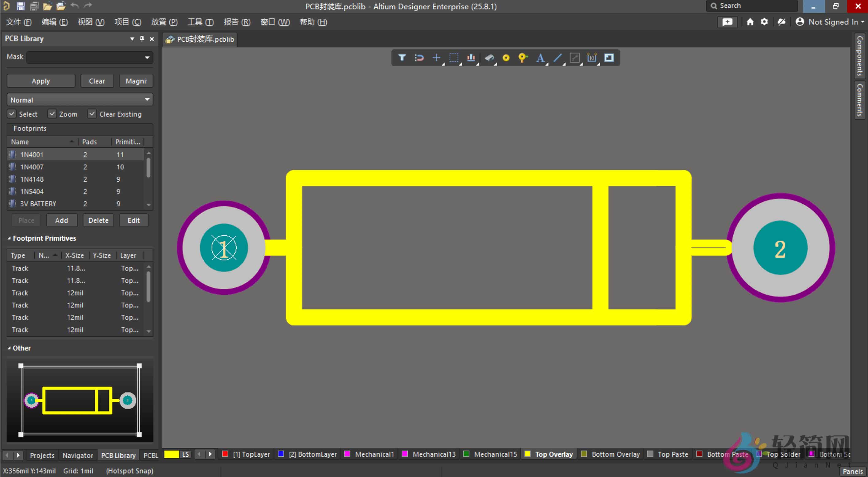Switch to the Navigator tab
This screenshot has width=868, height=477.
tap(78, 455)
